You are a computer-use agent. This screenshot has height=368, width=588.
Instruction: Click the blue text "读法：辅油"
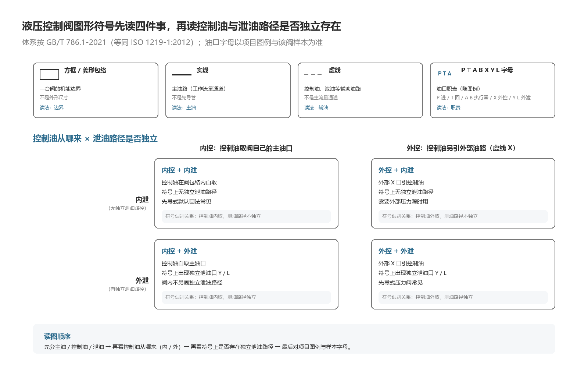[316, 107]
